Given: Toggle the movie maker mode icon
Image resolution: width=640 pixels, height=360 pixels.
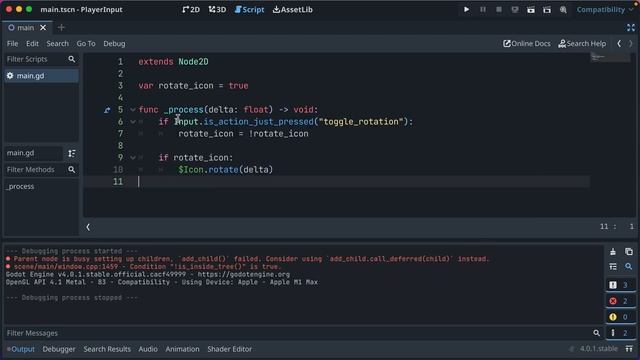Looking at the screenshot, I should click(563, 9).
